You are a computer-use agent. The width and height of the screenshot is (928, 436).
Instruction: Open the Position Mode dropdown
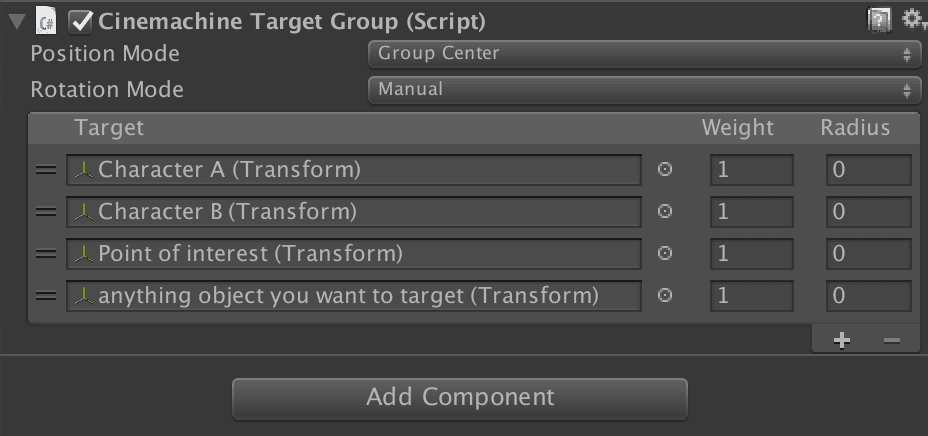pyautogui.click(x=645, y=54)
